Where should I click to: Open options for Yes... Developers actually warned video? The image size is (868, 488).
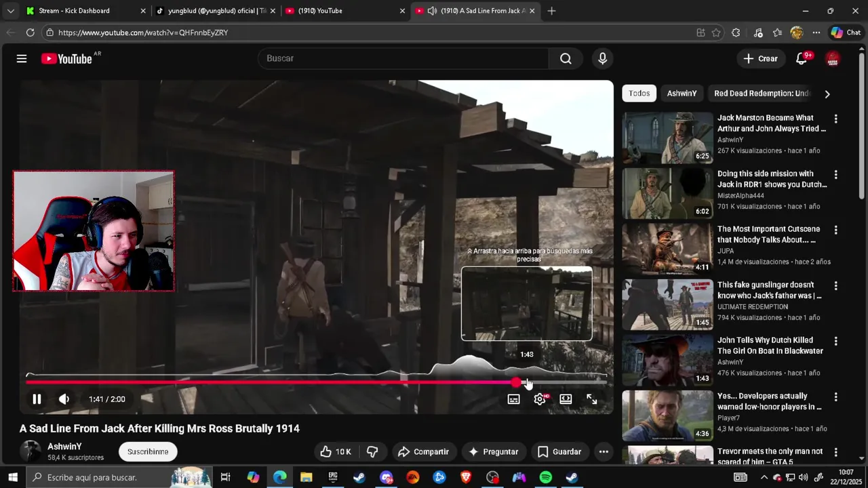(x=835, y=396)
